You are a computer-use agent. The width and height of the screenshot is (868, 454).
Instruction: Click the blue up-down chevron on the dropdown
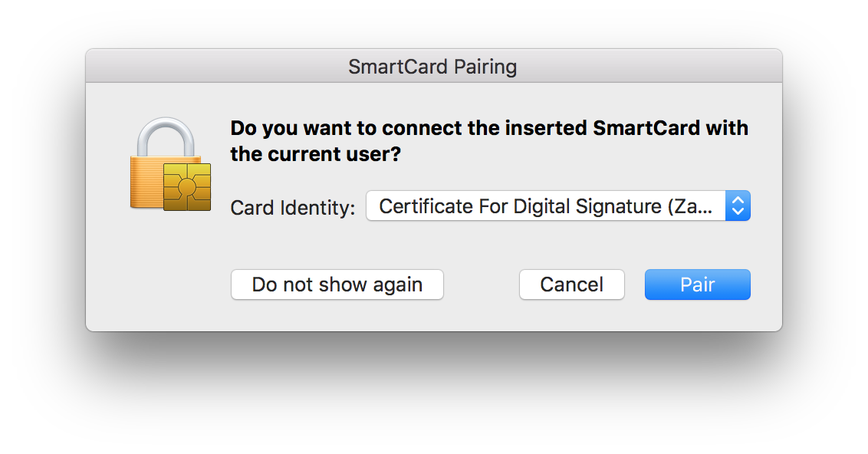point(737,206)
